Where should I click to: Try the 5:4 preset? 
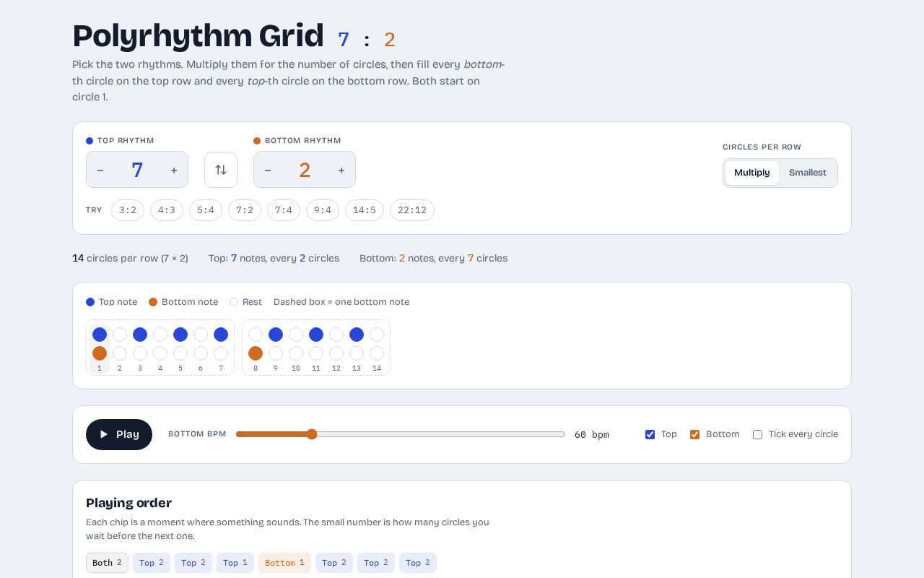tap(206, 210)
